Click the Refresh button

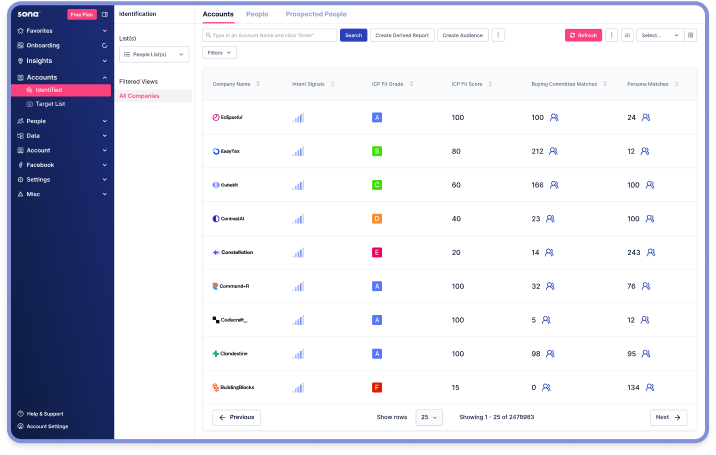point(584,35)
